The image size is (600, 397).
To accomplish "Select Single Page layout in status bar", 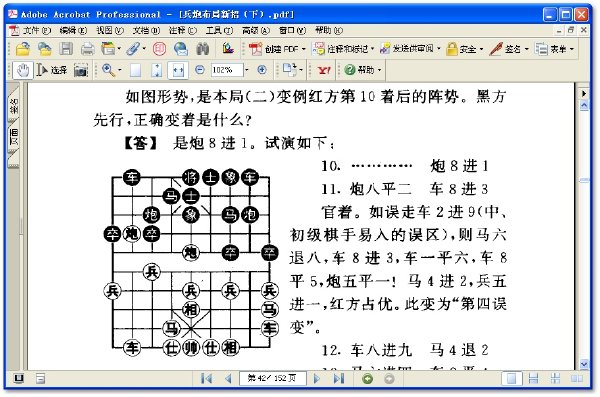I will [511, 379].
